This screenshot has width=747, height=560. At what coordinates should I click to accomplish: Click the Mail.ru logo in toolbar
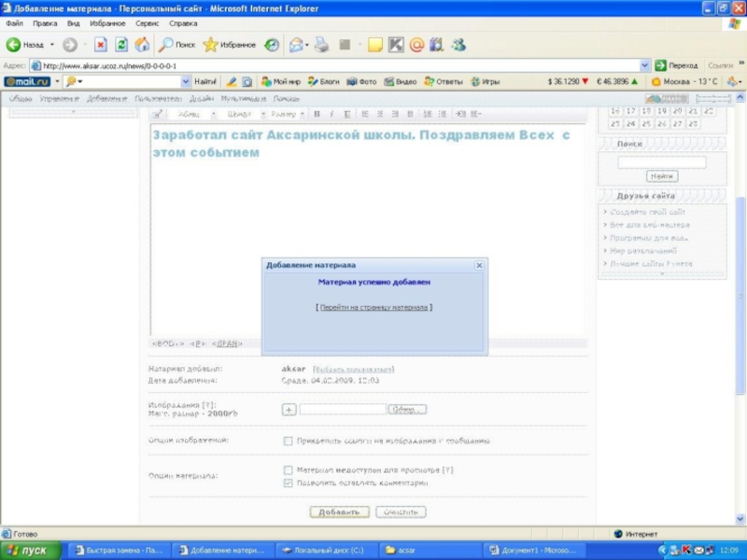click(x=26, y=81)
